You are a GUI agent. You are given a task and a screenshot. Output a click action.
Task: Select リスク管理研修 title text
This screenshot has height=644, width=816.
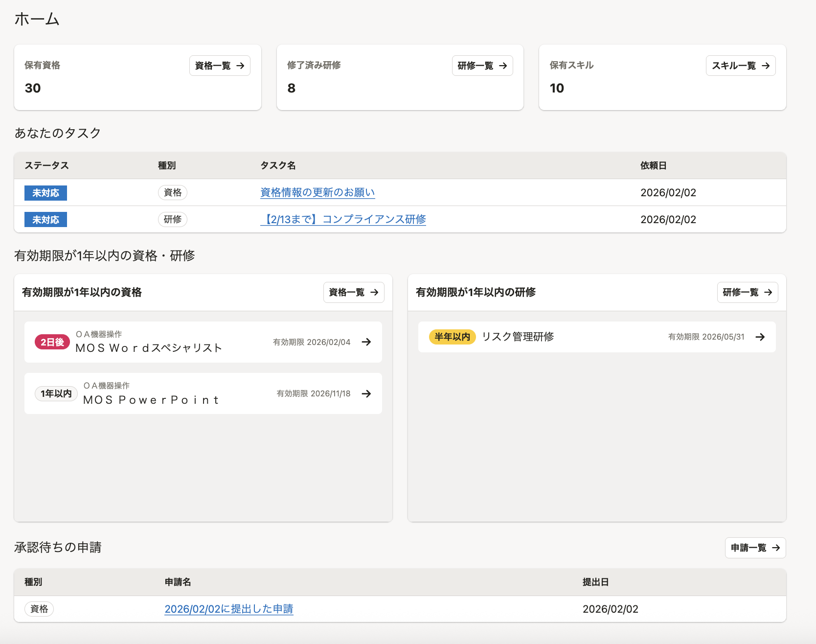[x=518, y=337]
